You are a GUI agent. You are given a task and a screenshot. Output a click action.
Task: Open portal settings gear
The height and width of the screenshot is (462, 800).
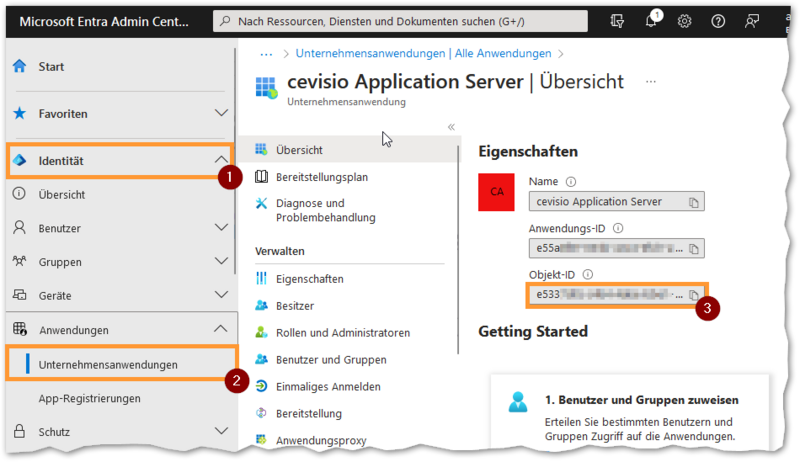click(x=684, y=21)
